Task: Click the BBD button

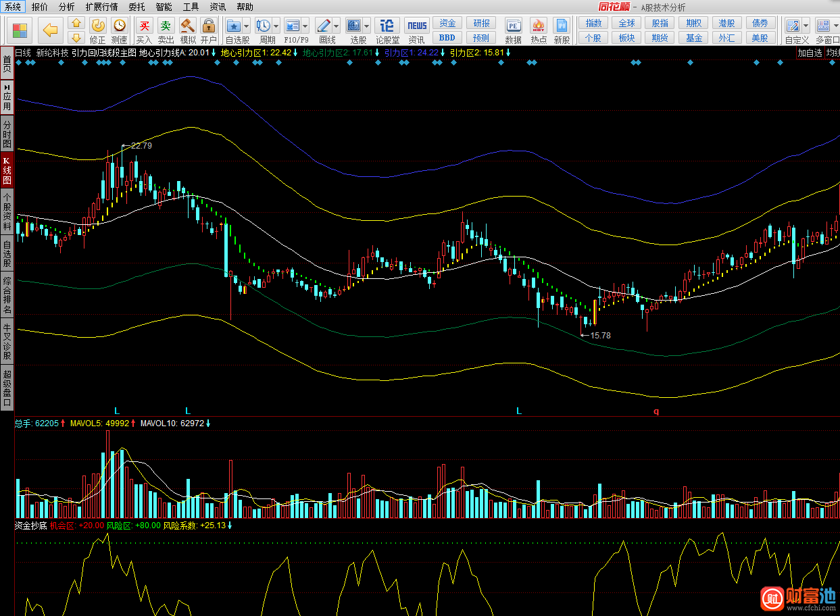Action: (447, 38)
